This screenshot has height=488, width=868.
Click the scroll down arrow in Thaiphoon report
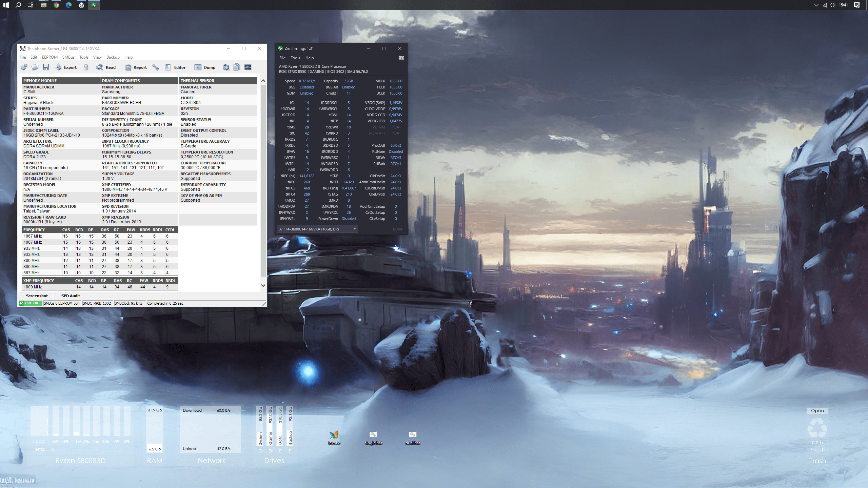click(x=263, y=285)
